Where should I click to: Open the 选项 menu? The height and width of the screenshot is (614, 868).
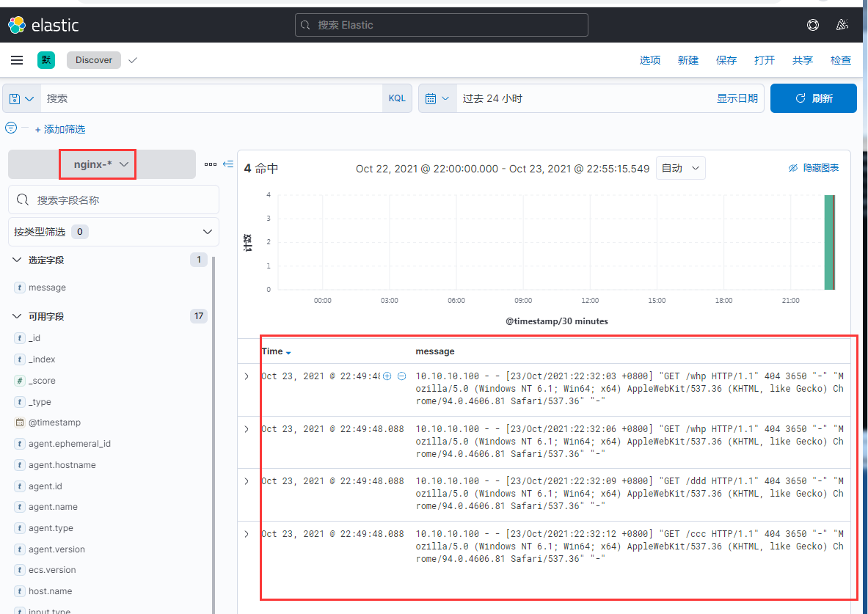coord(650,60)
